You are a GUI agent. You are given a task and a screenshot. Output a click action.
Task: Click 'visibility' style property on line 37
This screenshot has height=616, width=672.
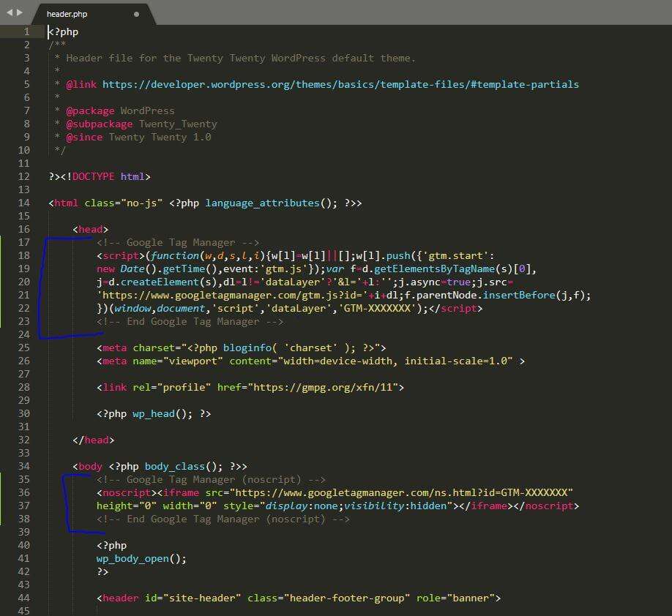(x=374, y=506)
